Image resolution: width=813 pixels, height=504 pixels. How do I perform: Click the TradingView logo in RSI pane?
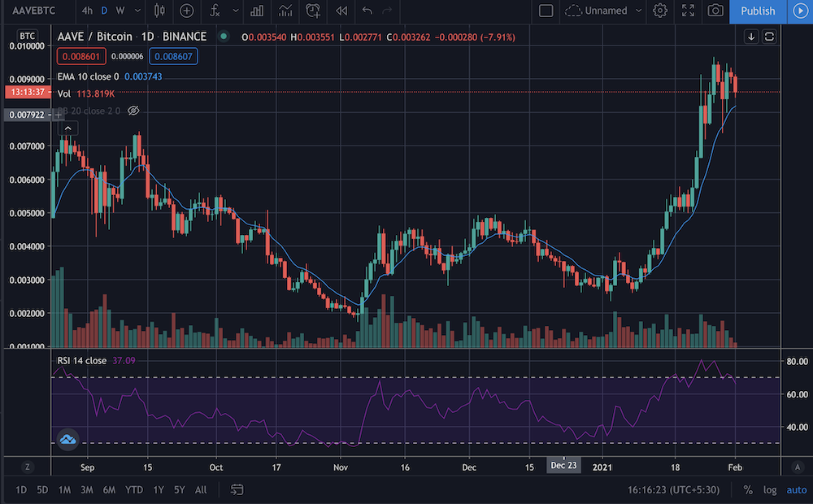pos(68,440)
